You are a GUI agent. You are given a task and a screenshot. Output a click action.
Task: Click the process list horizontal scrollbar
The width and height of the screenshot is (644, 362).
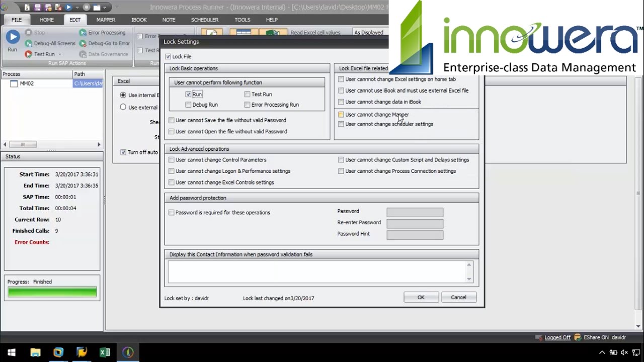(x=52, y=145)
